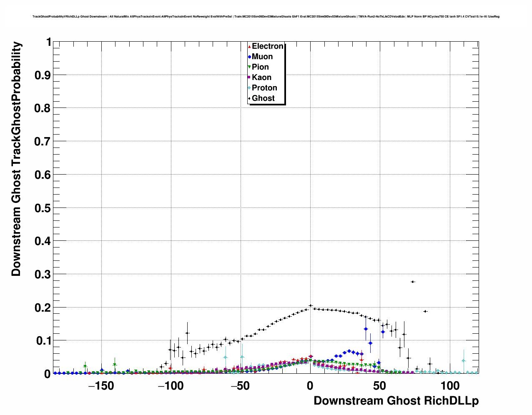Click the blue Muon circle marker in legend

tap(249, 57)
